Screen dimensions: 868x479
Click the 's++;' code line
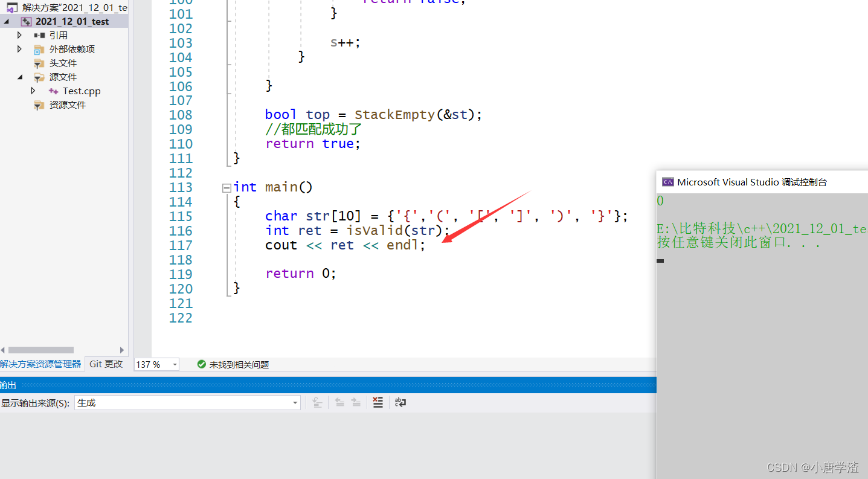pos(346,43)
